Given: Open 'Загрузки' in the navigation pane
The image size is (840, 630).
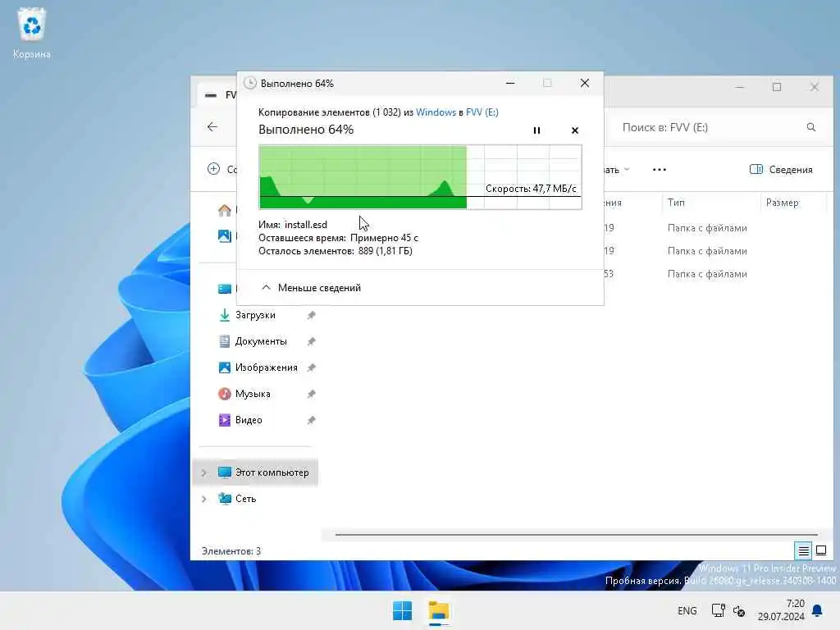Looking at the screenshot, I should (x=255, y=315).
